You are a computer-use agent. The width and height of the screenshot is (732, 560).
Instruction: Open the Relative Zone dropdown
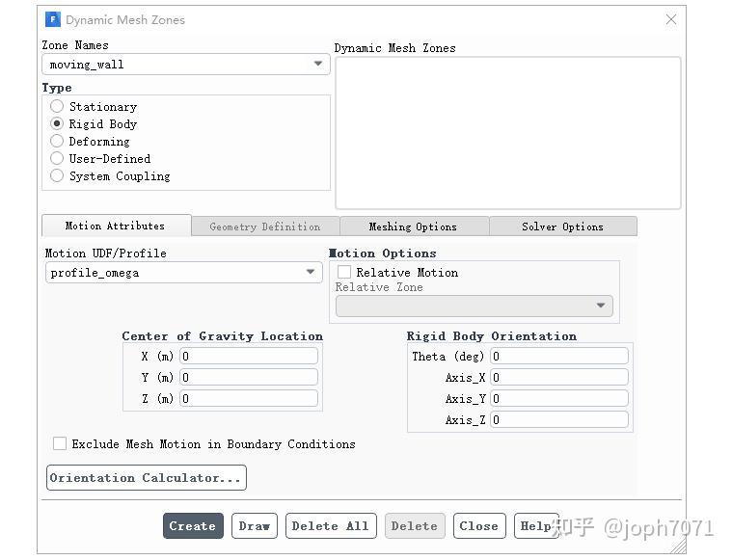pos(474,306)
